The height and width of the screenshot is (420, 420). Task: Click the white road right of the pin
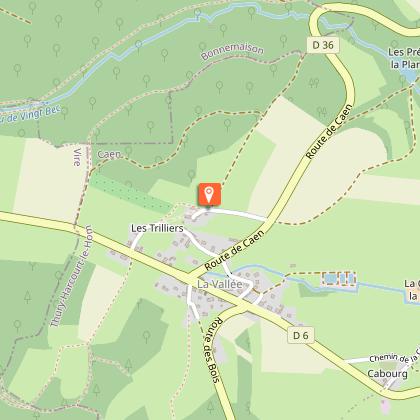(x=237, y=214)
